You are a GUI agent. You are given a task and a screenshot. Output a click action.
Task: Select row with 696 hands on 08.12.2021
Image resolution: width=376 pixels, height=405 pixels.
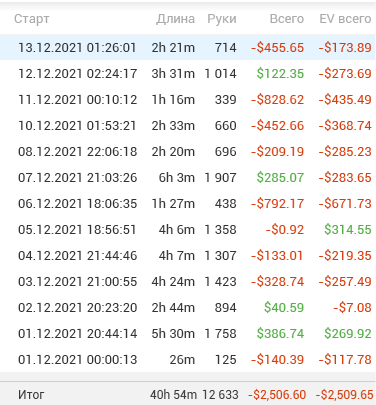188,151
